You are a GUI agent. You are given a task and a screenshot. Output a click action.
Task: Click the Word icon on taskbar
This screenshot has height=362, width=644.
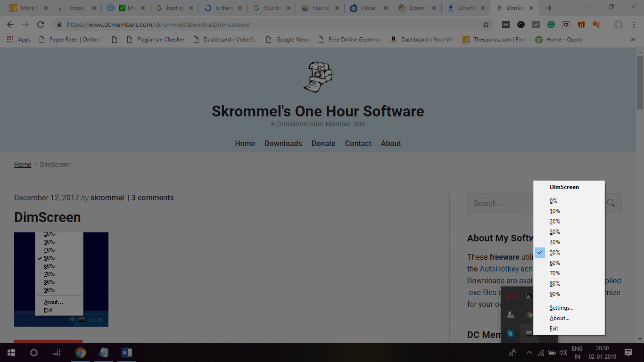coord(126,353)
